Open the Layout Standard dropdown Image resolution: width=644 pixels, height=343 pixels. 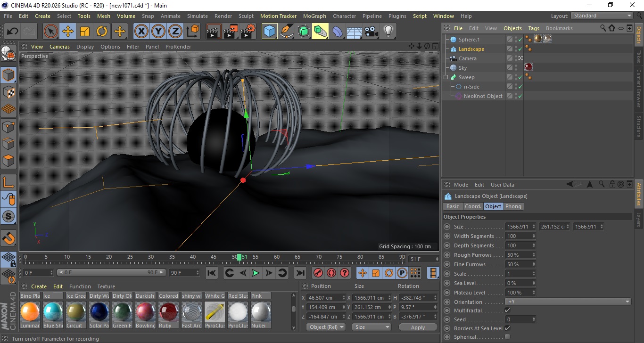(x=602, y=16)
